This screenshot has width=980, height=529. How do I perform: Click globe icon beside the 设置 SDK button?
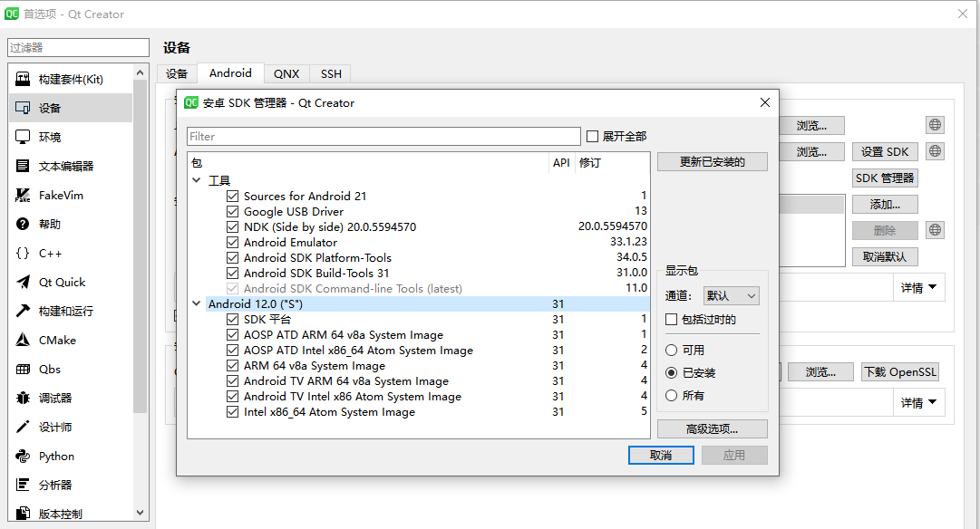[x=935, y=151]
